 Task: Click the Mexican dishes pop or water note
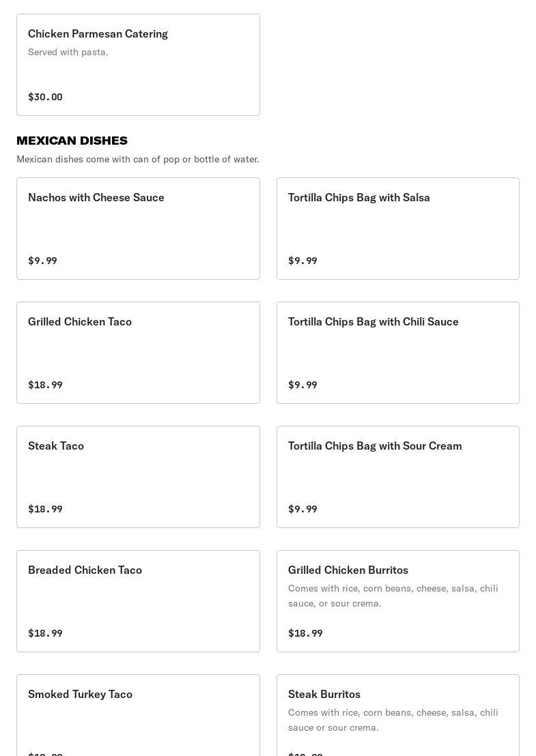(138, 159)
